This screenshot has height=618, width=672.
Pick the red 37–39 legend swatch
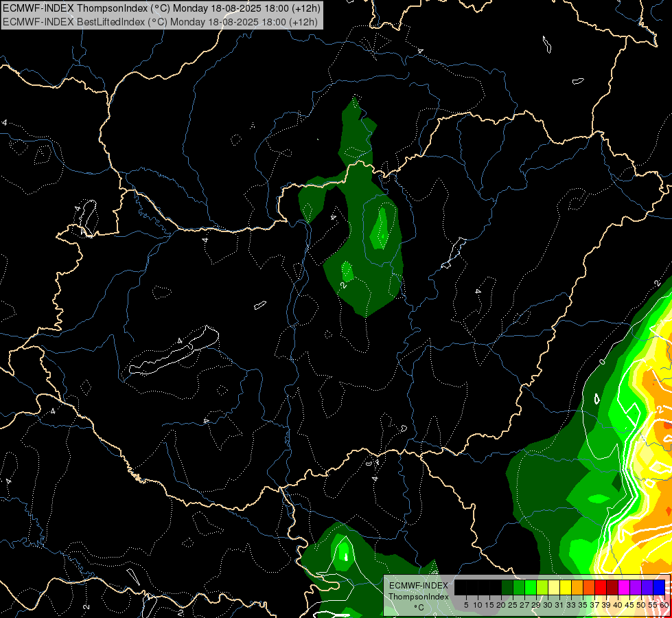[x=601, y=587]
